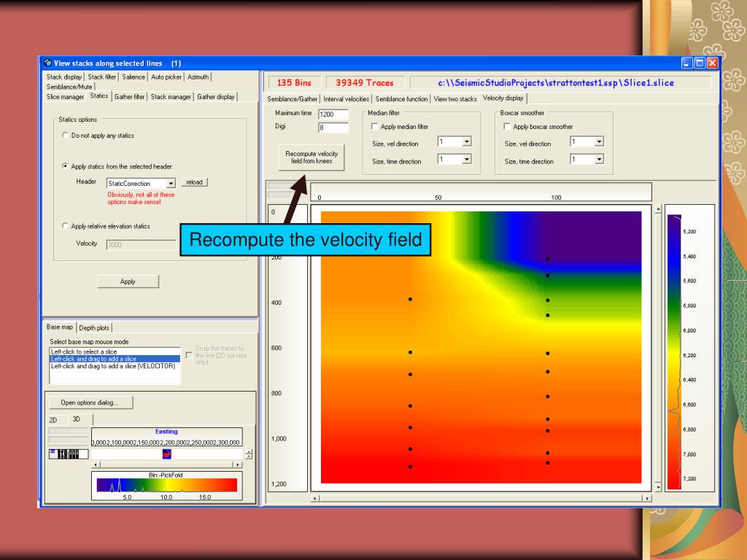Switch to the Slice manager tab
747x560 pixels.
pos(65,97)
